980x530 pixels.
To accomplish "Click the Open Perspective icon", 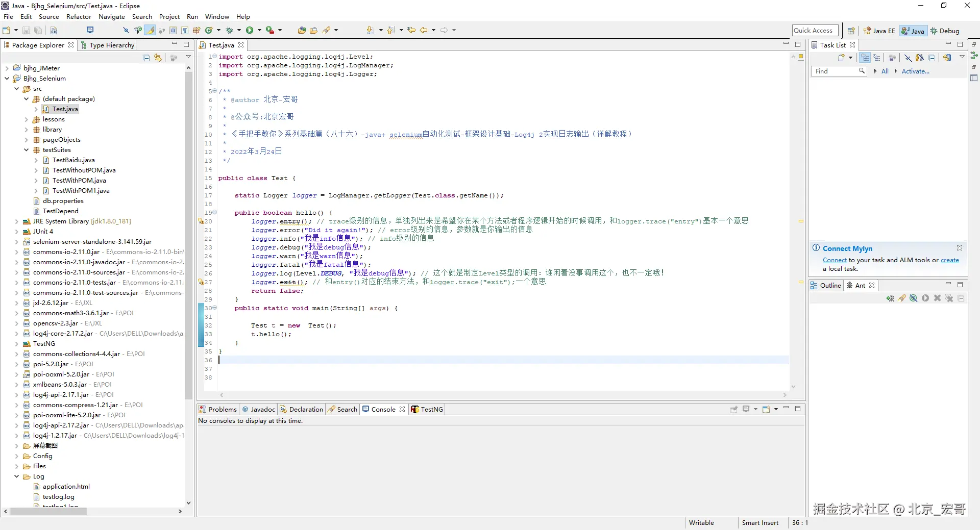I will point(851,31).
